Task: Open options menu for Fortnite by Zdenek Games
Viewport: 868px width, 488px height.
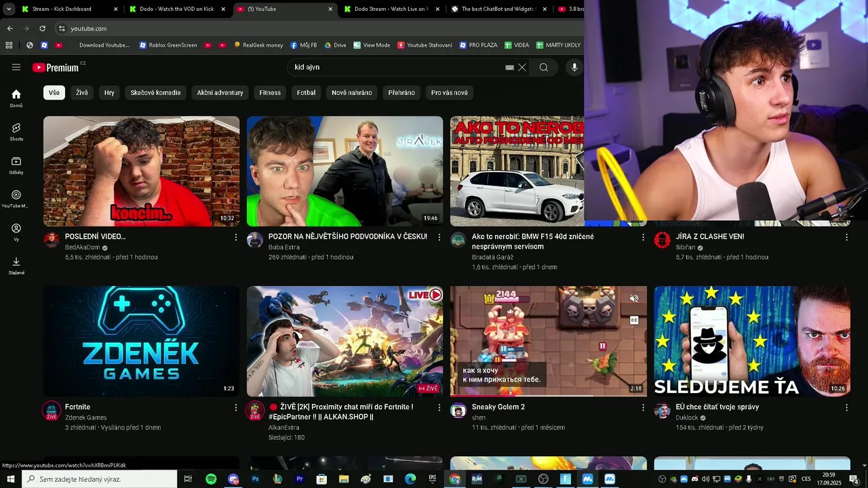Action: click(x=236, y=408)
